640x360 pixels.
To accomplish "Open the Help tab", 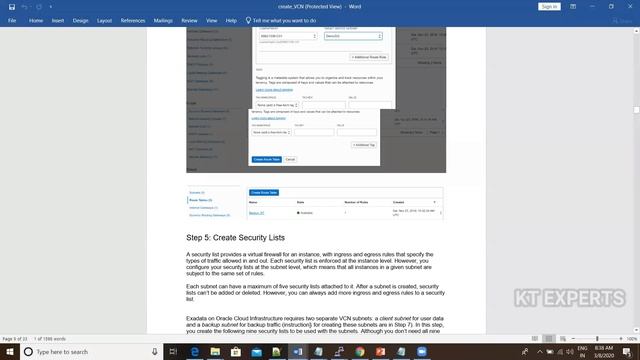I will point(231,20).
